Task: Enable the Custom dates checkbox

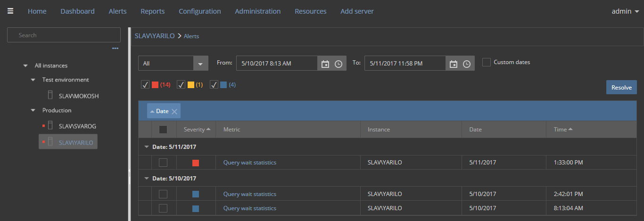Action: coord(487,62)
